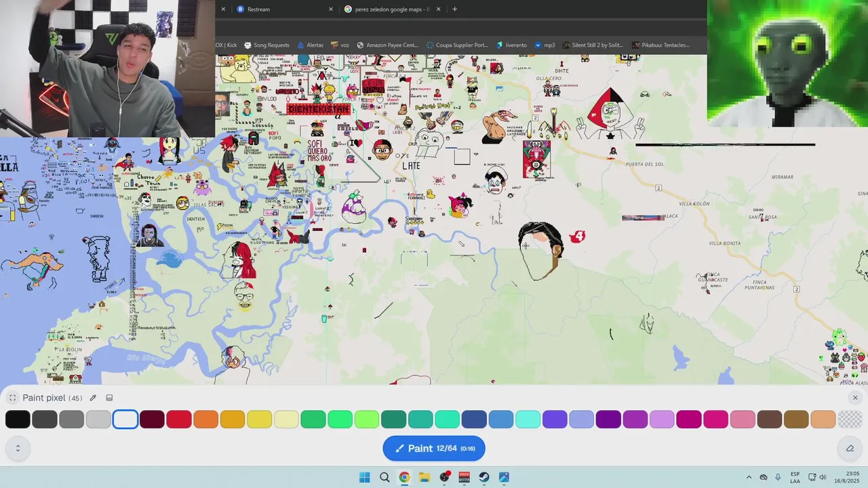Open the Alertas bookmark

click(310, 45)
